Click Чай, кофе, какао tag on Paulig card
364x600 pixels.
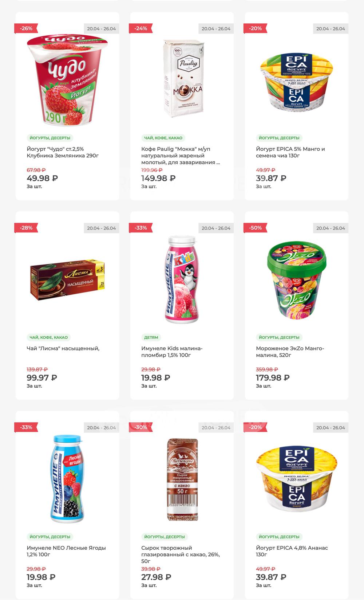point(163,138)
